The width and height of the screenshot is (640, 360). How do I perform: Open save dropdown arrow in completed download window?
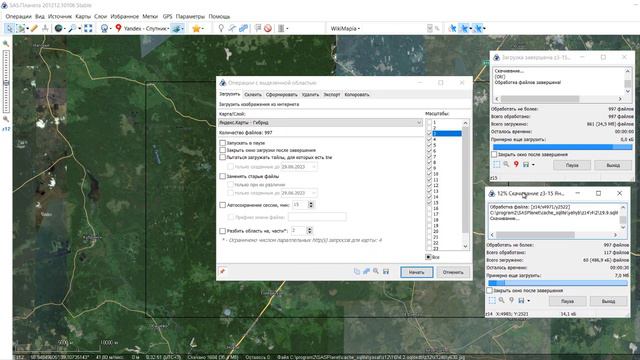[x=533, y=164]
